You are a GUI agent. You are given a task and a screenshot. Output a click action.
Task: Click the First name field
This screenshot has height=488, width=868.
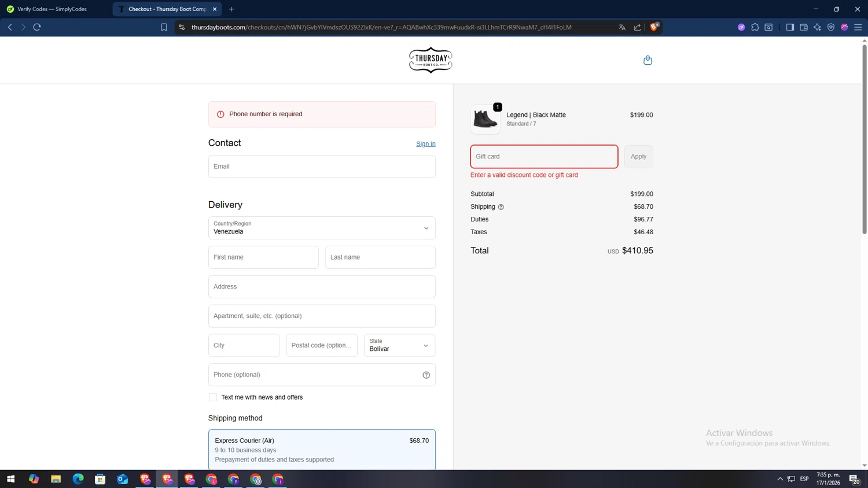tap(263, 257)
